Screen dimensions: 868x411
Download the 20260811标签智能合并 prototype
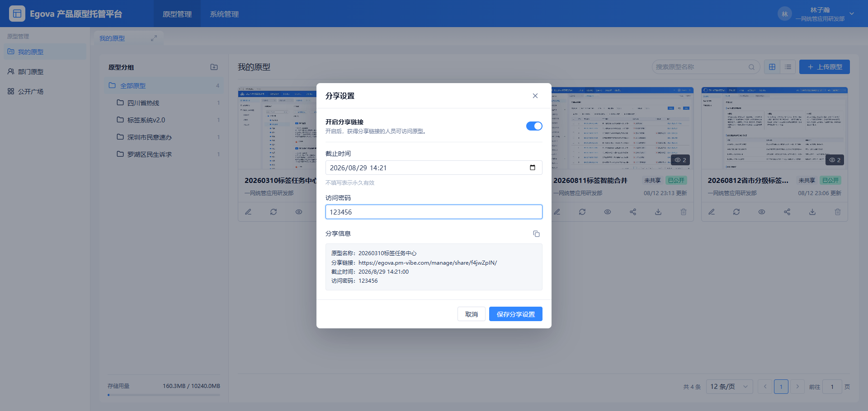tap(658, 212)
